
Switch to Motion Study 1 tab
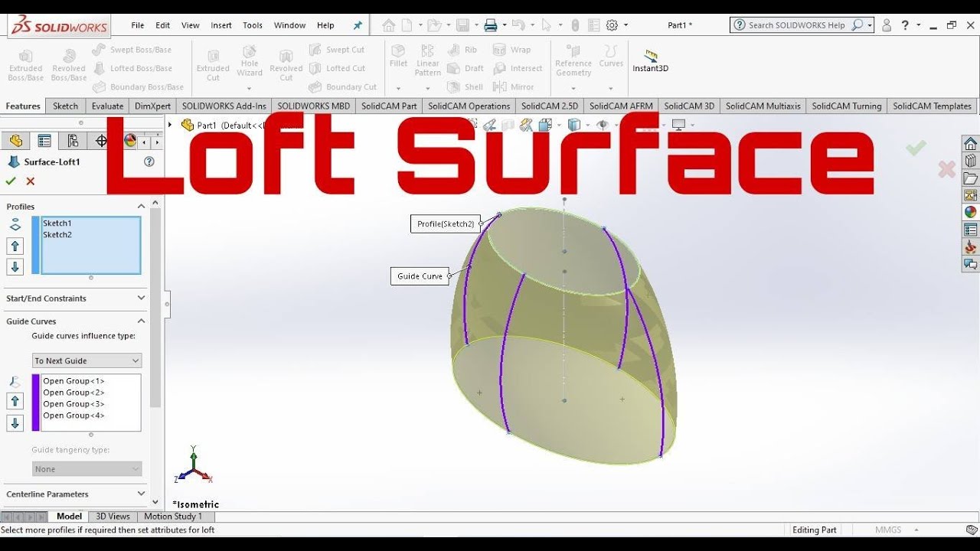point(173,517)
